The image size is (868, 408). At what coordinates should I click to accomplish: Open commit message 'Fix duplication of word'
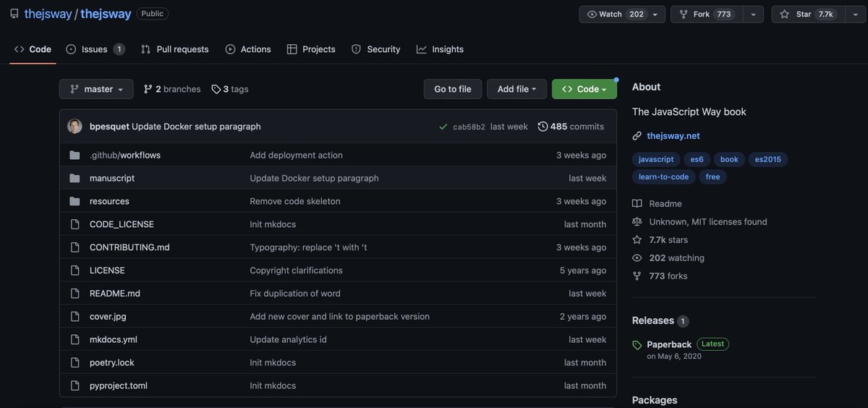pos(295,294)
